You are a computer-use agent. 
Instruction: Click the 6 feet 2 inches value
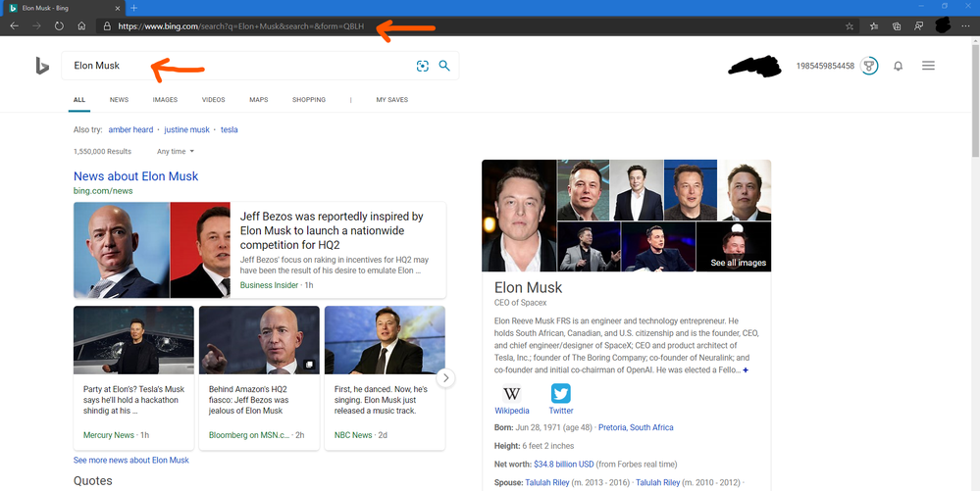(548, 446)
